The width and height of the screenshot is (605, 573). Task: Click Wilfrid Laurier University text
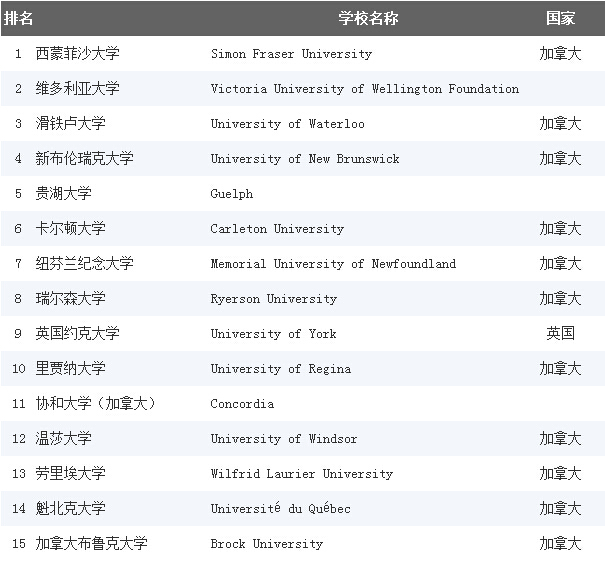coord(302,474)
